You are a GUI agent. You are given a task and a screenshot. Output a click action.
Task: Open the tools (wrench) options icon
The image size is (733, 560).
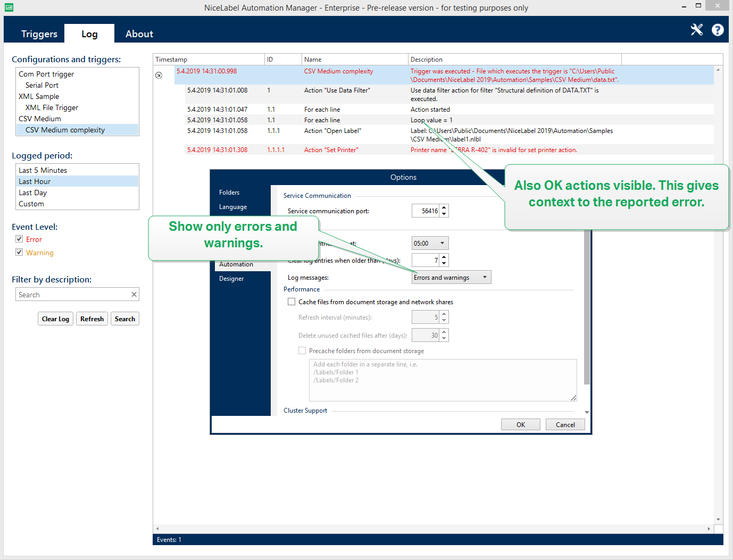(696, 30)
